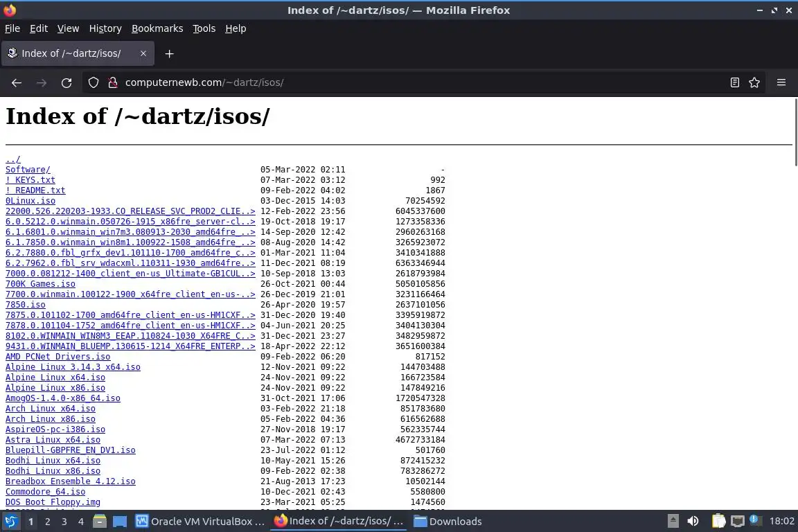
Task: Open the Help menu
Action: 236,28
